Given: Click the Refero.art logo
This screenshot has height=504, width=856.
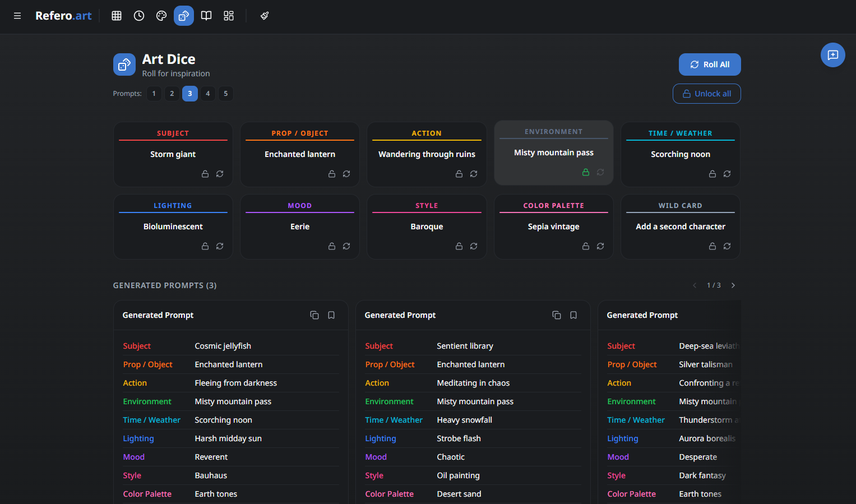Looking at the screenshot, I should (x=63, y=16).
